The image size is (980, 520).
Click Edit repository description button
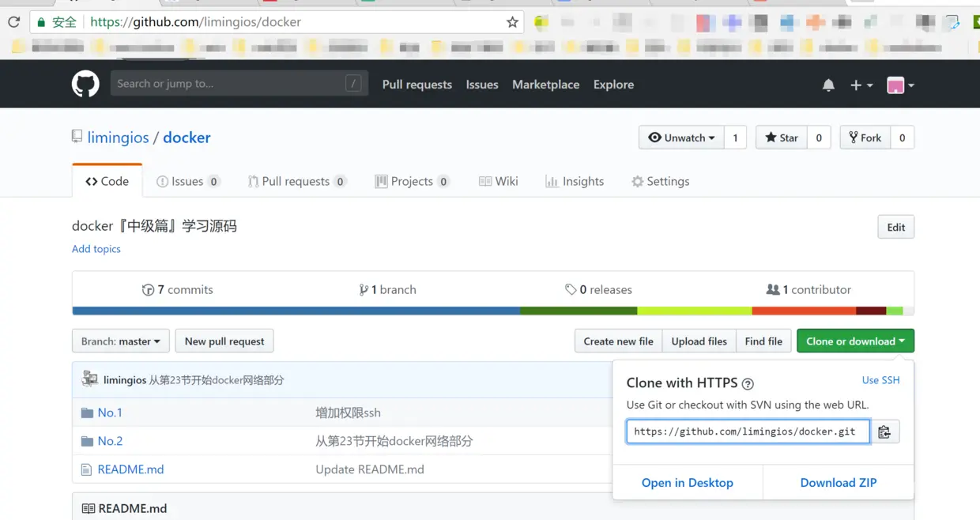click(895, 227)
